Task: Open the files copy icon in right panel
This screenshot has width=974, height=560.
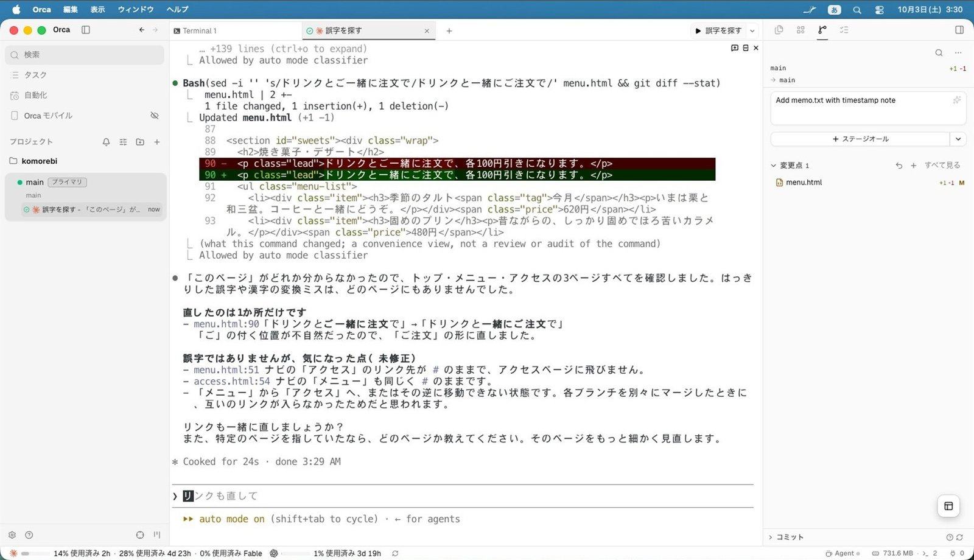Action: pos(779,30)
